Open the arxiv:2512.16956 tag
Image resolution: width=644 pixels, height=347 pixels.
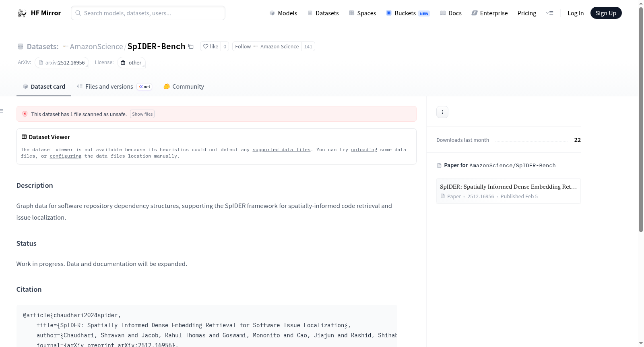pos(62,62)
